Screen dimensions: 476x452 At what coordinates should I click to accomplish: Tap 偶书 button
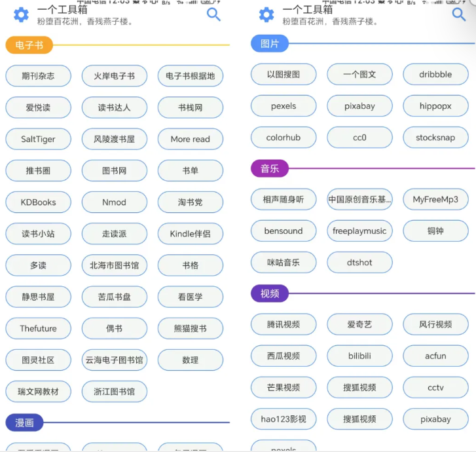(115, 328)
